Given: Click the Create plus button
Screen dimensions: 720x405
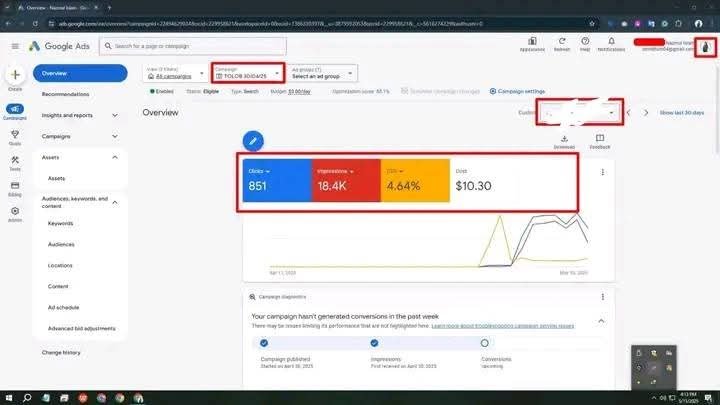Looking at the screenshot, I should point(15,75).
